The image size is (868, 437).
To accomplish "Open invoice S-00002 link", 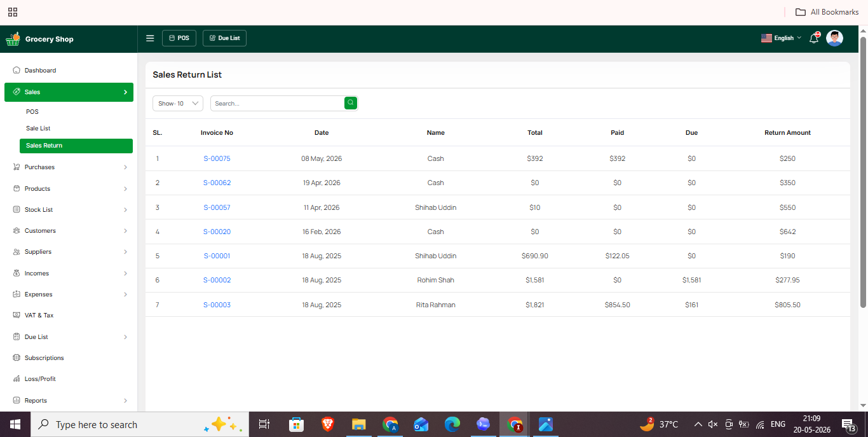I will point(217,280).
